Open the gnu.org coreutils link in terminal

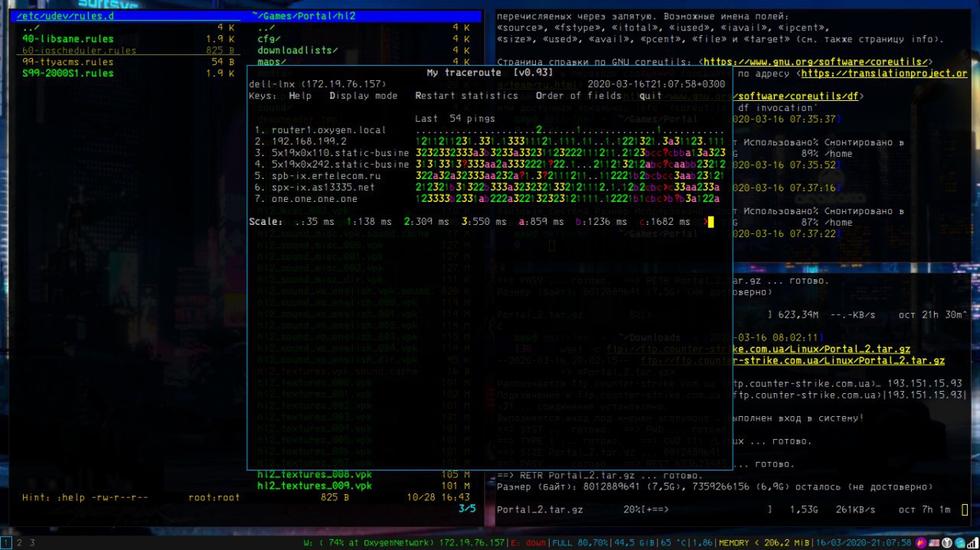(x=816, y=62)
